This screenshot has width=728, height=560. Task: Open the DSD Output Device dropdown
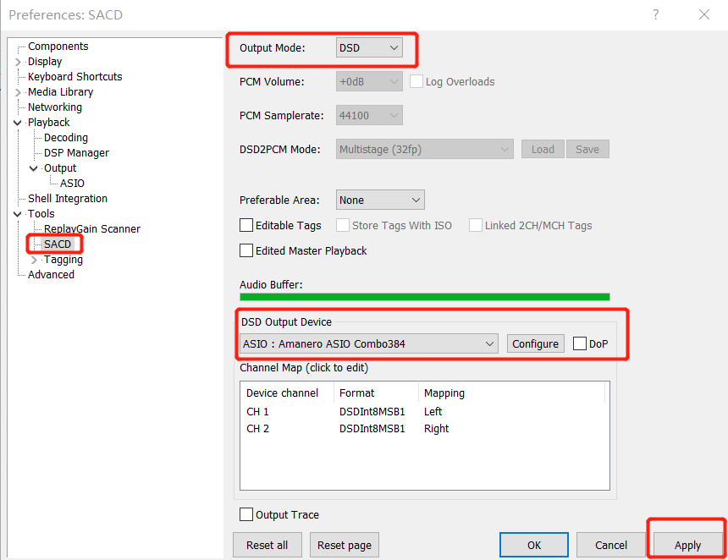pos(369,343)
